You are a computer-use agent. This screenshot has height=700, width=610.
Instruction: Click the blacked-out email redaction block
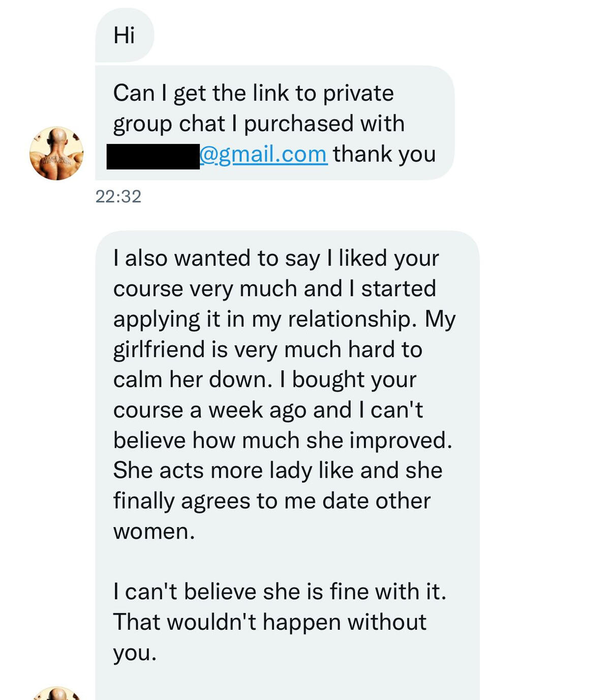(x=152, y=156)
